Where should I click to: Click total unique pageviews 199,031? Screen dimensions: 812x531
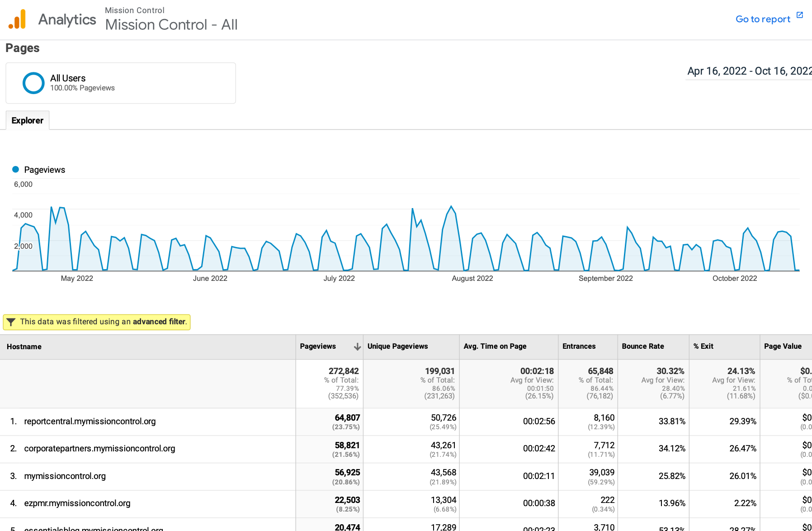(x=439, y=371)
